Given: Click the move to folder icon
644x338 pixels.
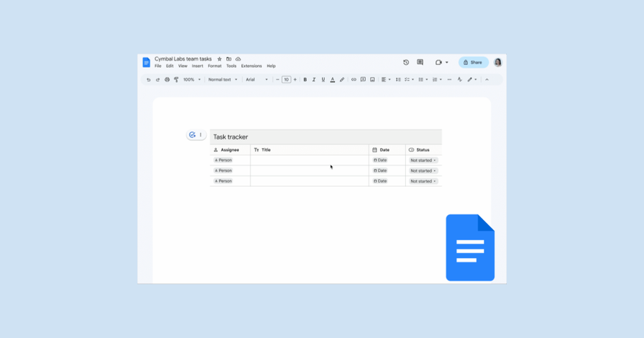Looking at the screenshot, I should click(x=229, y=59).
